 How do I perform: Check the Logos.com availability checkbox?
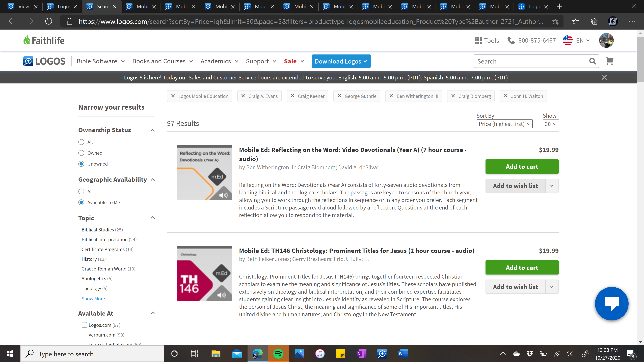[85, 325]
